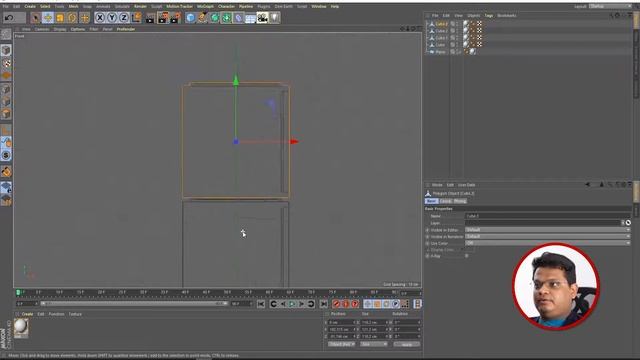This screenshot has width=640, height=360.
Task: Open Edit Render Settings icon
Action: tap(176, 18)
